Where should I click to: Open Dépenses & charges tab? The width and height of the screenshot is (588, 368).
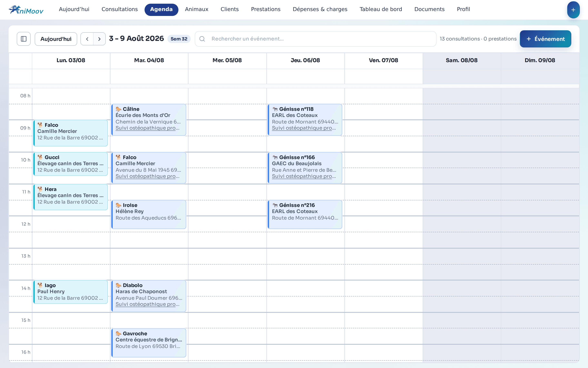click(x=320, y=9)
